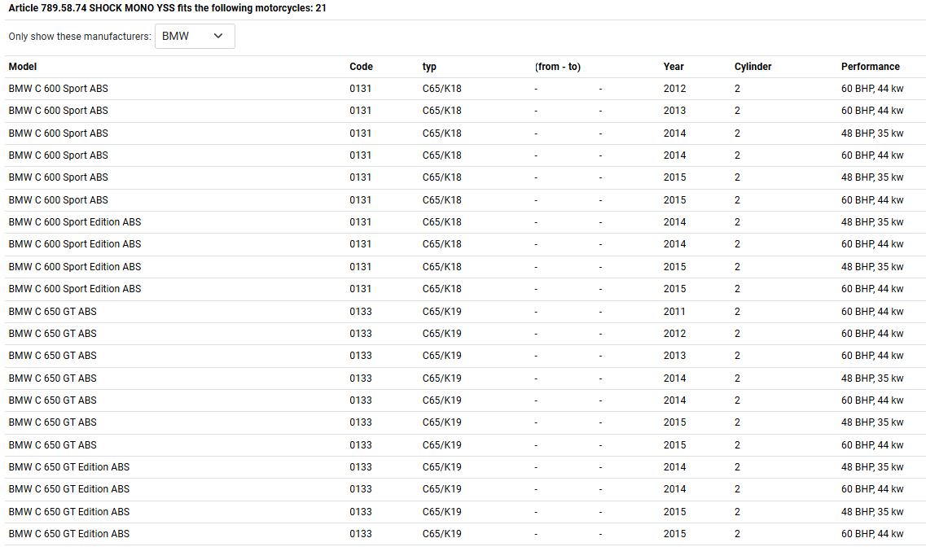Select 2015 C 650 GT Edition ABS 60 BHP model
This screenshot has width=926, height=560.
[68, 534]
